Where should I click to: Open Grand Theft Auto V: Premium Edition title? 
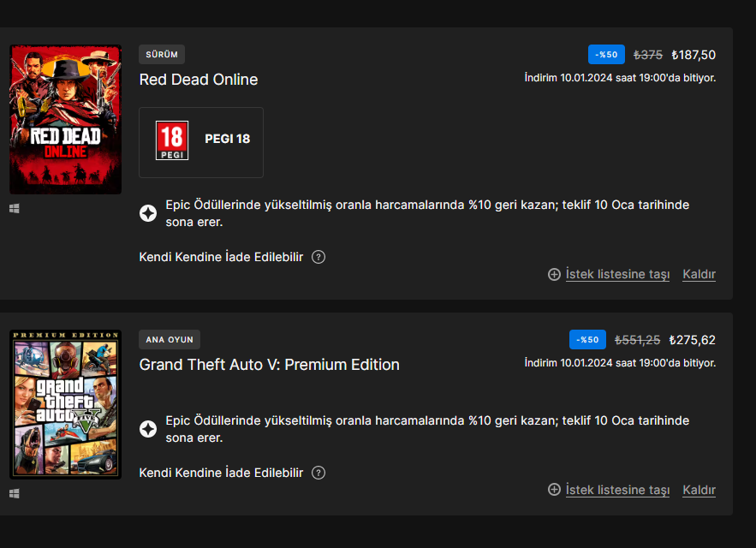(269, 365)
